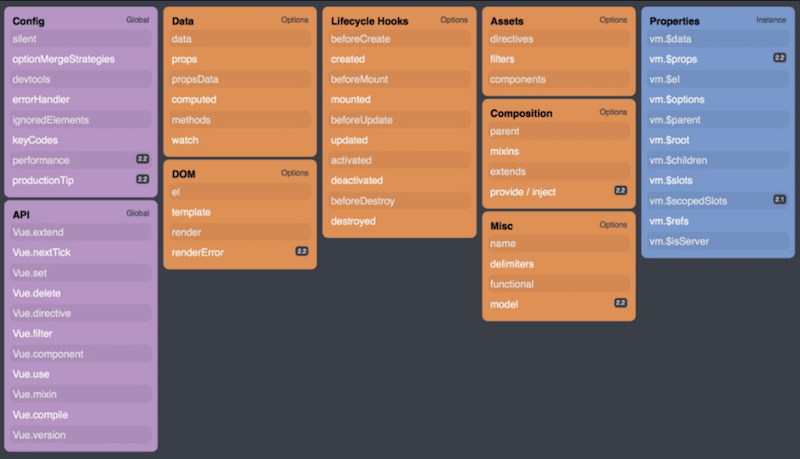This screenshot has height=459, width=800.
Task: Select the activated hook
Action: coord(399,160)
